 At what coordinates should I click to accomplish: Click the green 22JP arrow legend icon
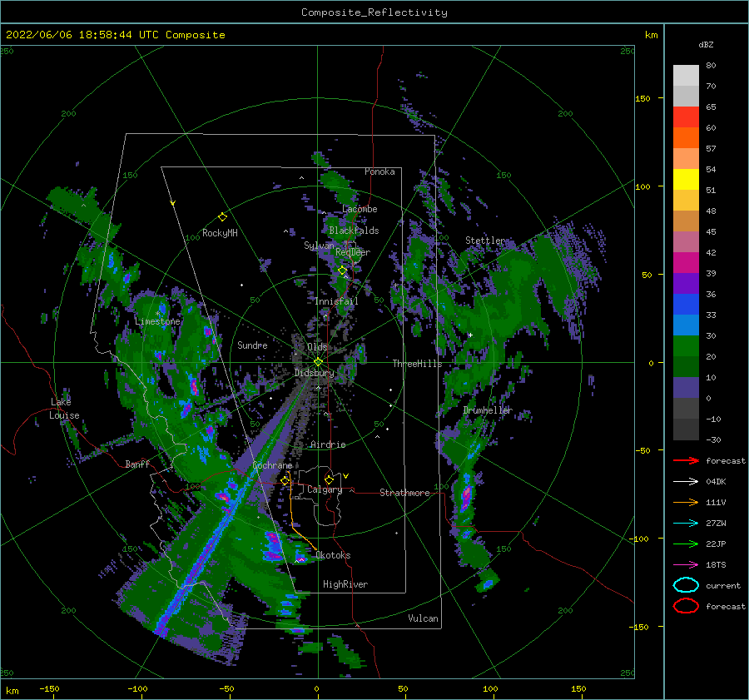686,544
